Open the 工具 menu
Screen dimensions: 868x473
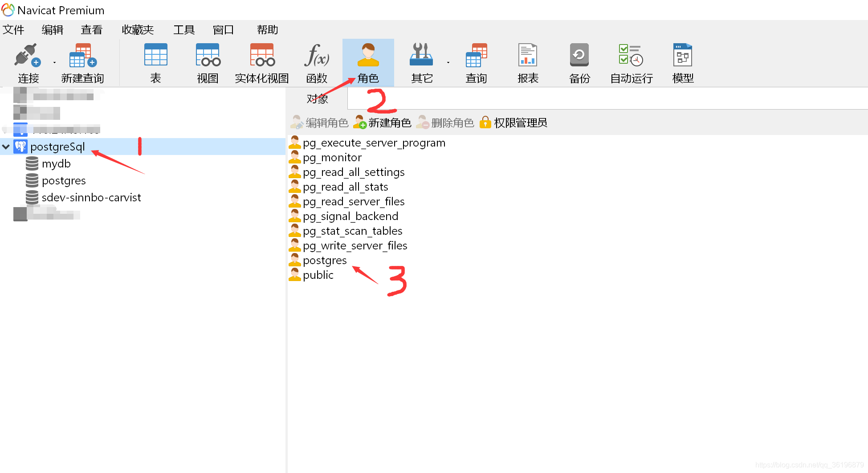point(184,30)
